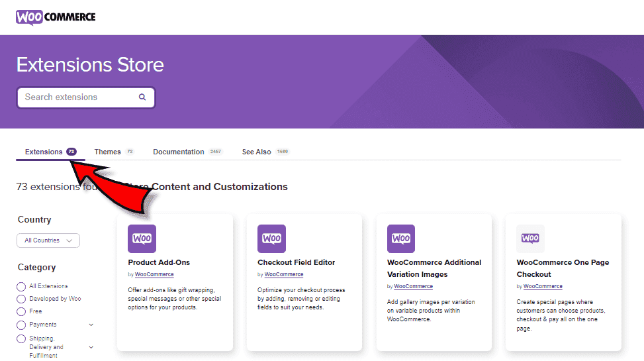Click WooCommerce author link under Checkout Field Editor
644x361 pixels.
tap(284, 274)
